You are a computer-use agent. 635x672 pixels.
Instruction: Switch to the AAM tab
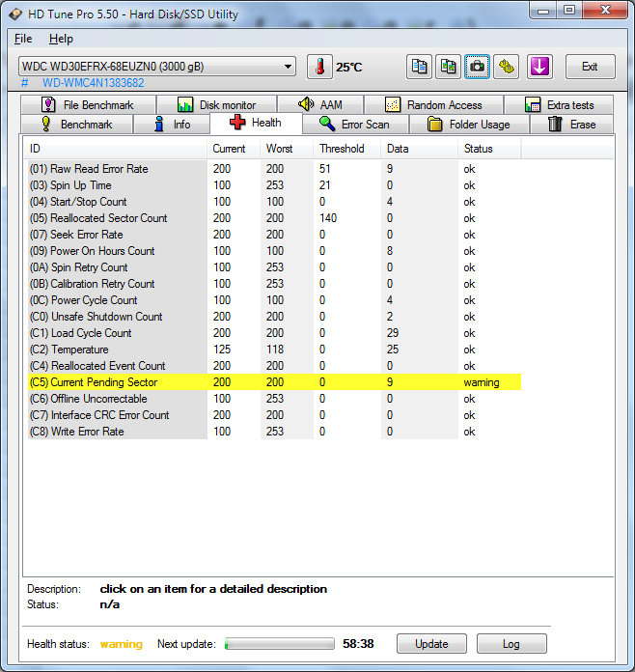tap(320, 105)
